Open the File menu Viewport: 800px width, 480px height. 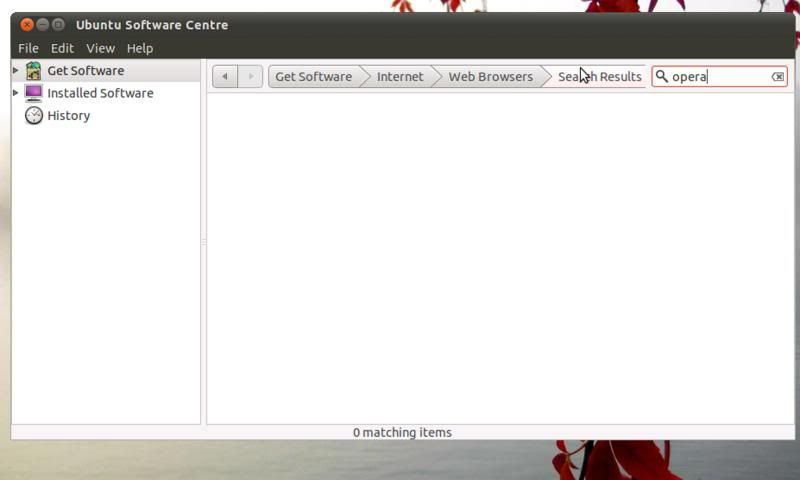28,48
